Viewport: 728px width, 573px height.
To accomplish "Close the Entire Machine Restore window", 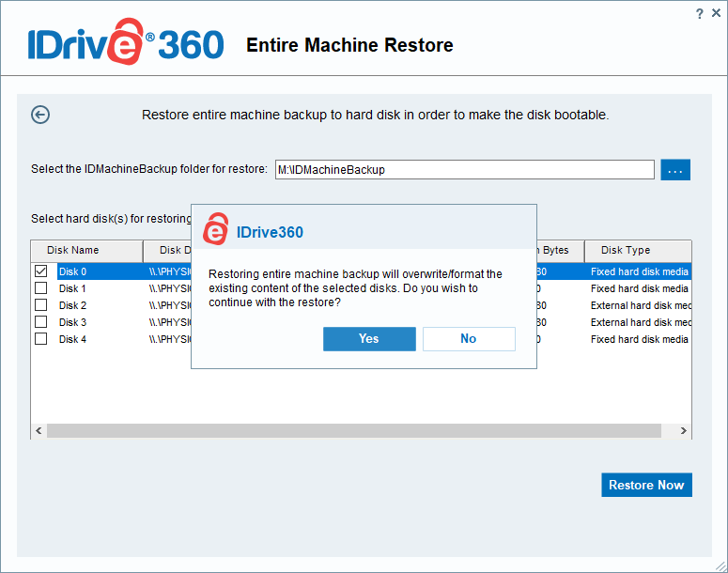I will click(x=715, y=13).
